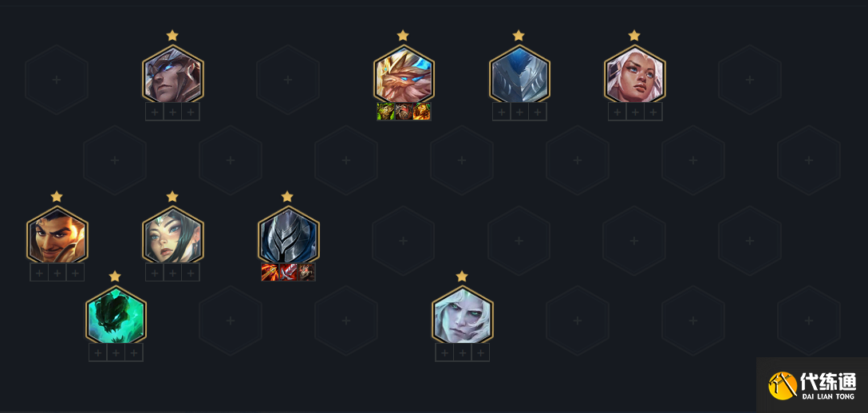Select the Ornn champion hexagon portrait
The image size is (868, 413).
[404, 75]
